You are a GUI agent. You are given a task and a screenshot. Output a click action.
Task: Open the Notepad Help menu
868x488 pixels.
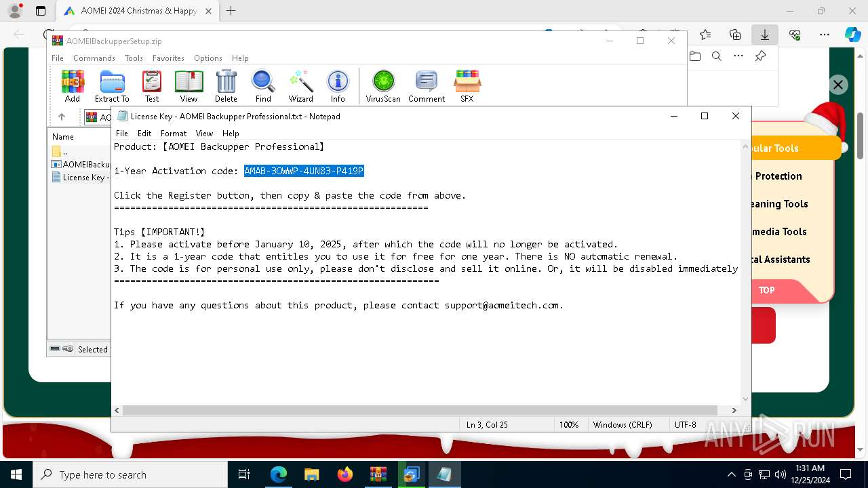click(231, 134)
